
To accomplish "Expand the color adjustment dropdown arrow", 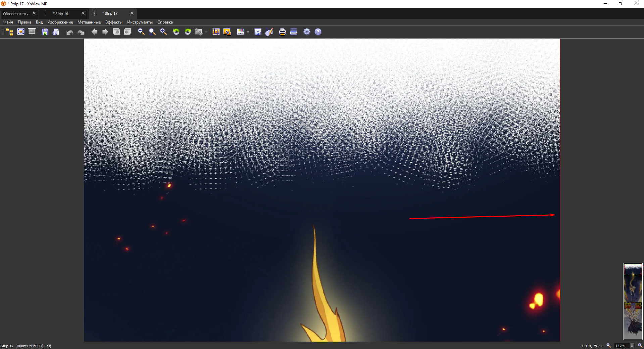I will 248,32.
